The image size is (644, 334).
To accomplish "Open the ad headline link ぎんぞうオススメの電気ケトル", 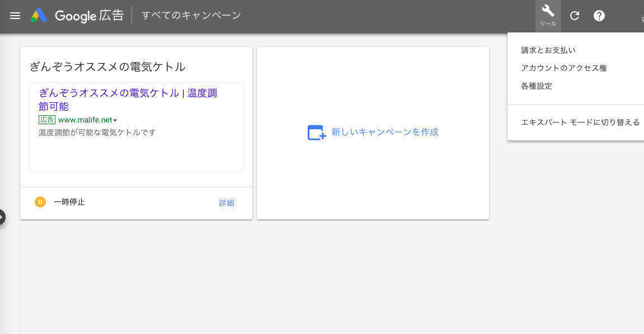I will [x=128, y=100].
